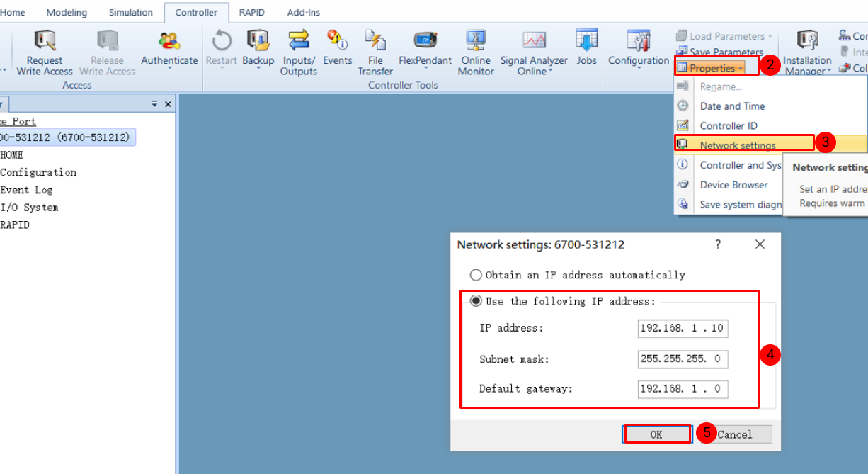This screenshot has width=868, height=474.
Task: Select the Configuration tree node
Action: (38, 172)
